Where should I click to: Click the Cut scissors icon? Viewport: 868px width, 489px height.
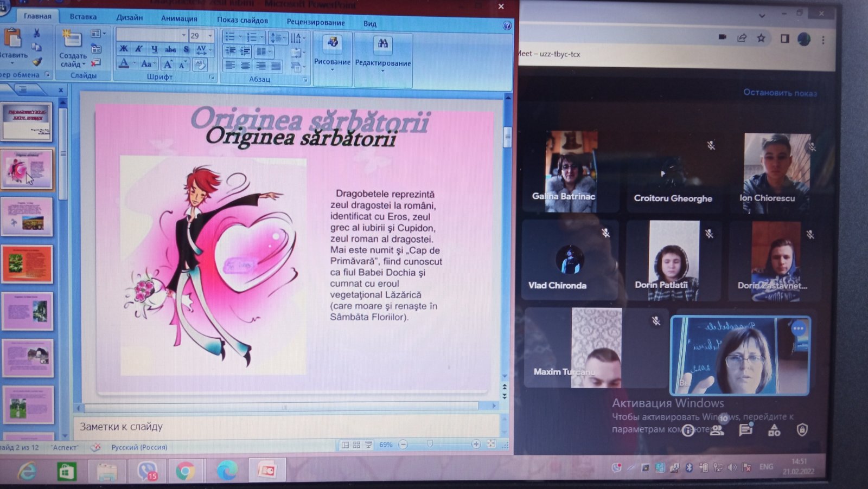coord(36,34)
